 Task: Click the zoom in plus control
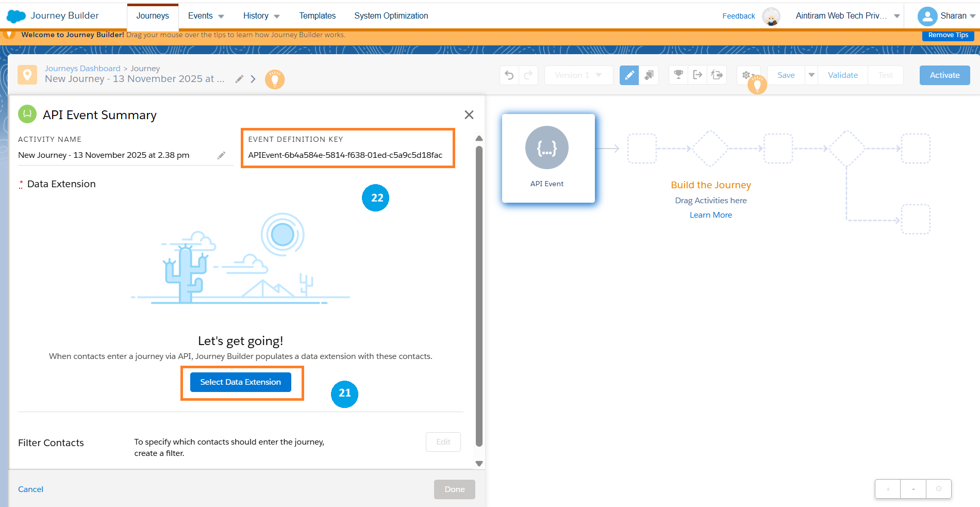click(888, 489)
